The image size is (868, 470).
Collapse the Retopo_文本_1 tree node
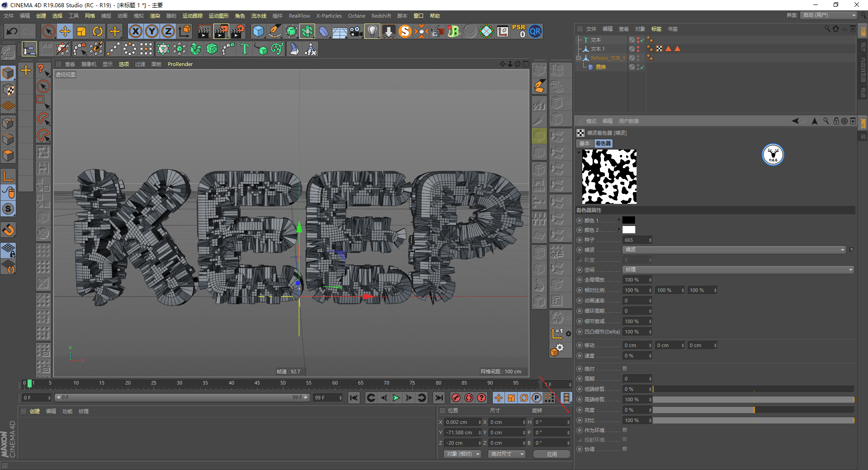click(x=579, y=58)
